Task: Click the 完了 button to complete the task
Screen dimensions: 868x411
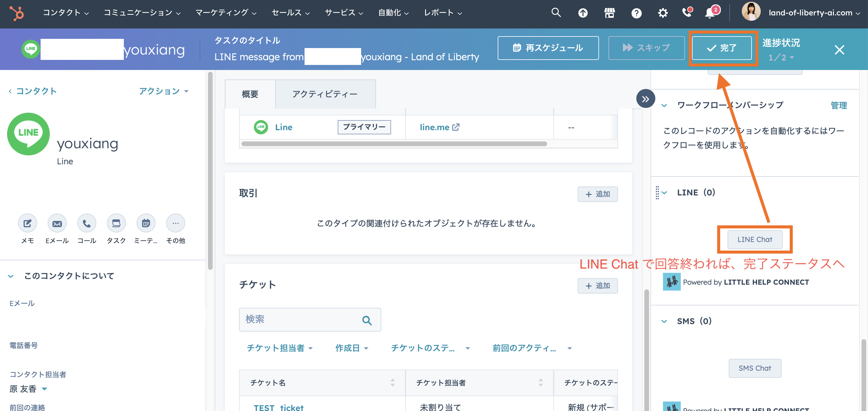Action: (723, 48)
